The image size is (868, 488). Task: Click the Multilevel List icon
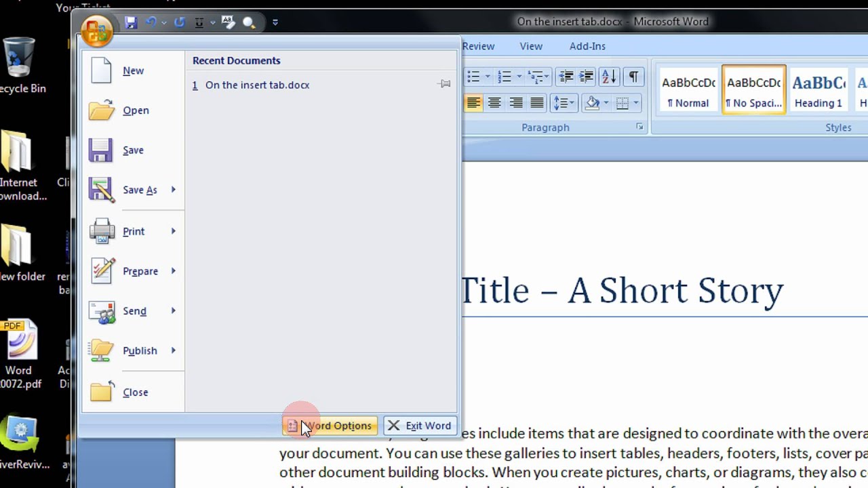[538, 77]
